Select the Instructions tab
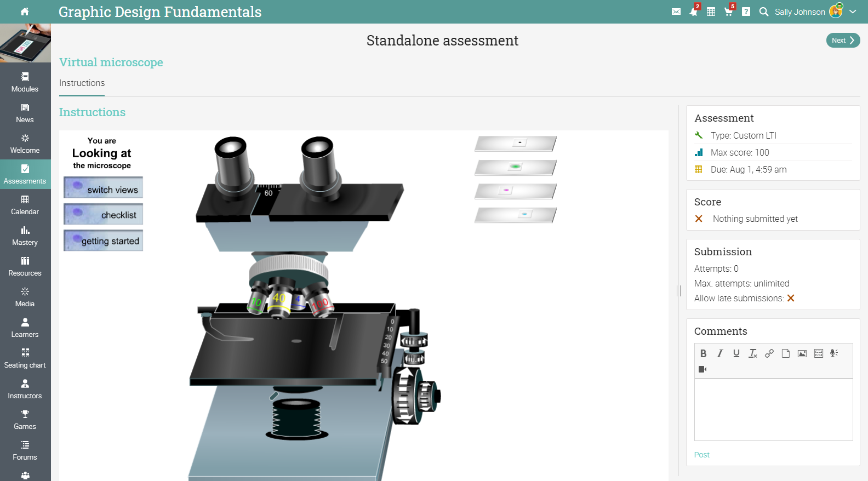The height and width of the screenshot is (481, 868). (x=82, y=83)
